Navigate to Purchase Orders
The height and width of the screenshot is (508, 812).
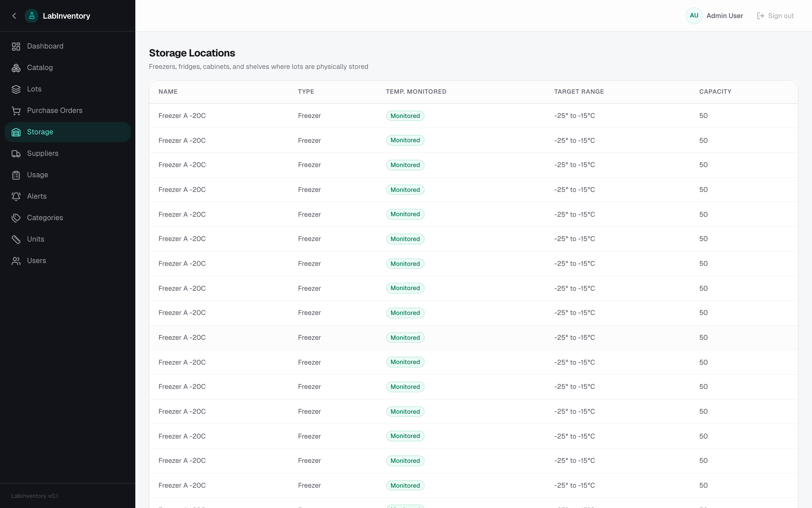click(x=67, y=111)
